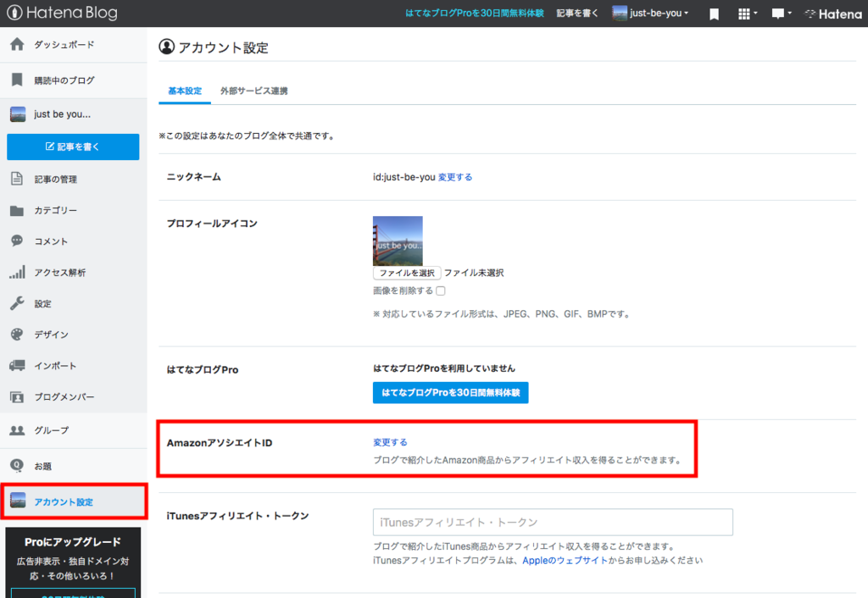Click the カテゴリー folder icon
Image resolution: width=868 pixels, height=598 pixels.
17,210
